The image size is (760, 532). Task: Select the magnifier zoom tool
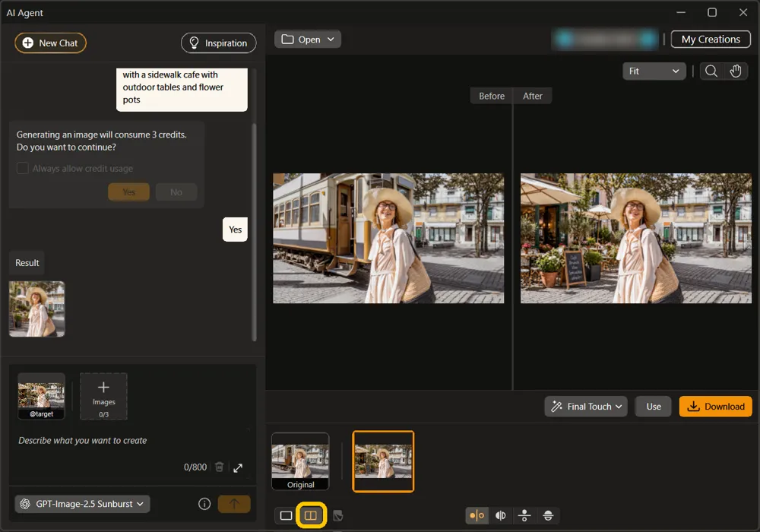(711, 71)
